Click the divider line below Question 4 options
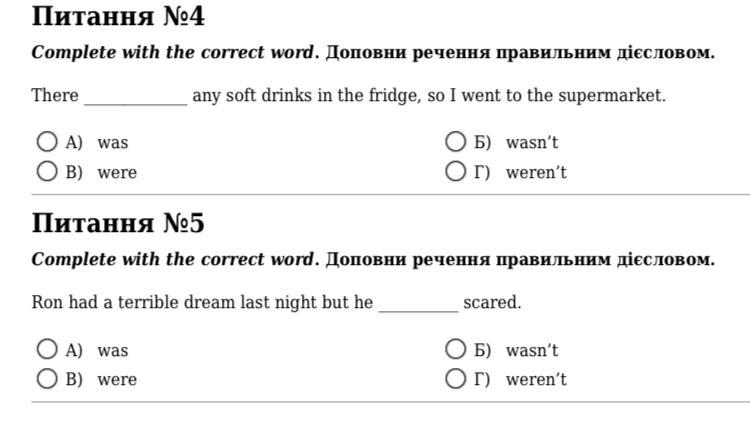This screenshot has height=428, width=750. pos(390,195)
